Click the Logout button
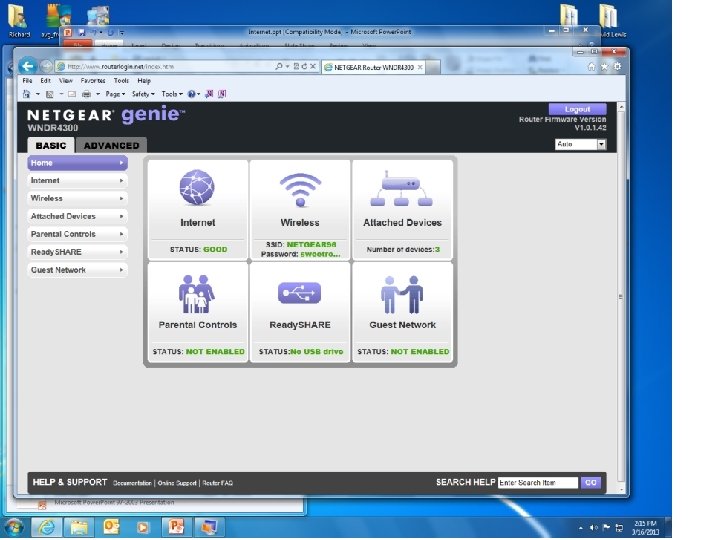The image size is (720, 540). (577, 109)
